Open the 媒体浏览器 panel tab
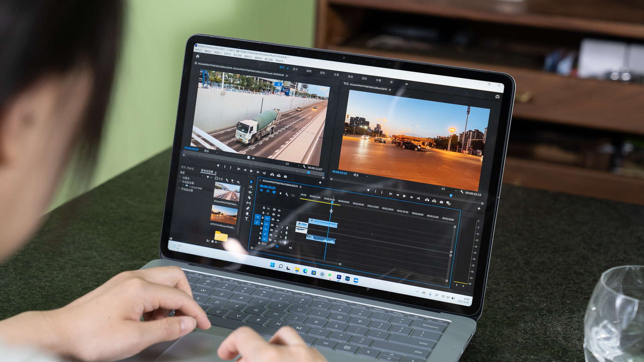644x362 pixels. point(207,171)
